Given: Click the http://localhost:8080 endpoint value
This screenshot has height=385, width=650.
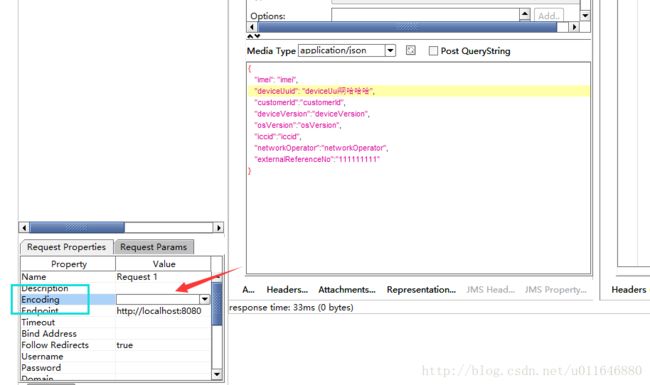Looking at the screenshot, I should tap(159, 311).
